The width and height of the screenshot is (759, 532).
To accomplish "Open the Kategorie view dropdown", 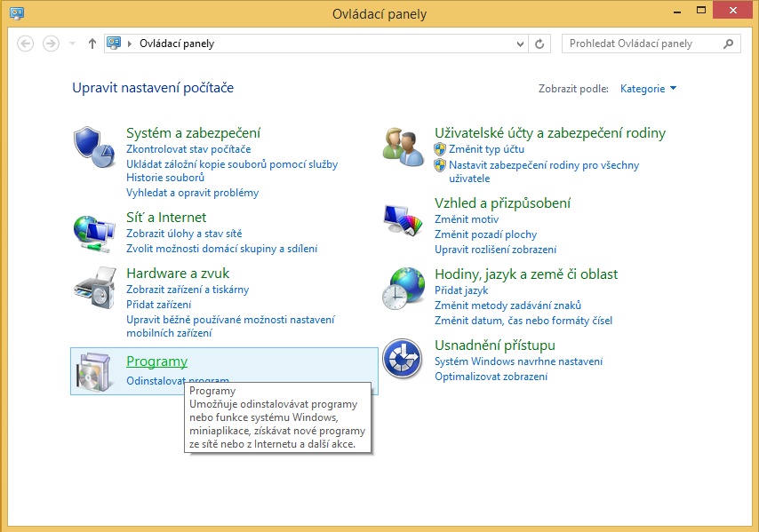I will click(648, 89).
